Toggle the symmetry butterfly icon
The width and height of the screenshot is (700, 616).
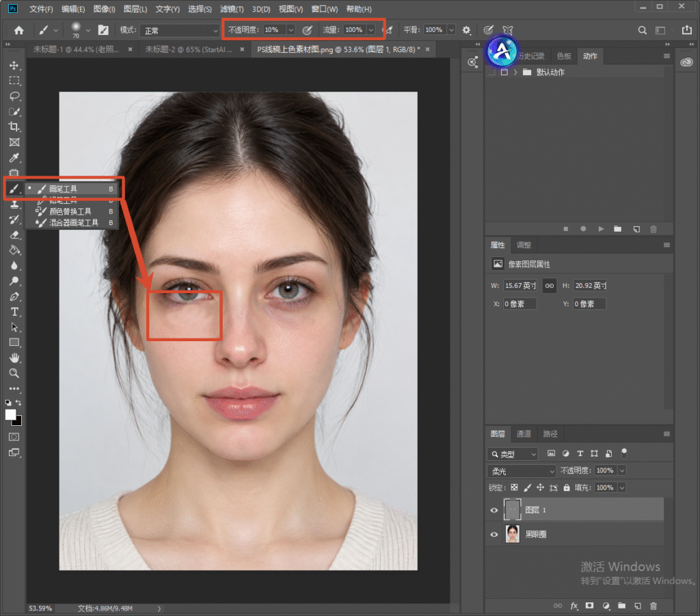(x=508, y=30)
